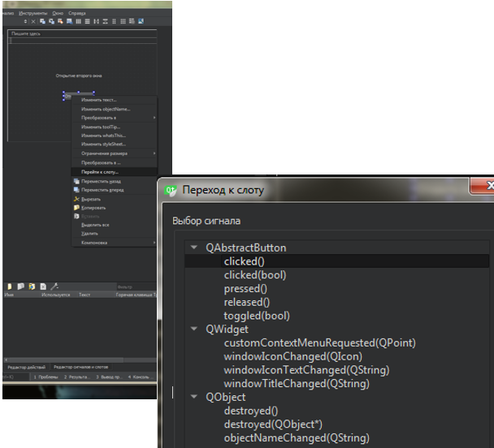This screenshot has height=448, width=494.
Task: Collapse the QAbstractButton signal group
Action: pyautogui.click(x=193, y=248)
